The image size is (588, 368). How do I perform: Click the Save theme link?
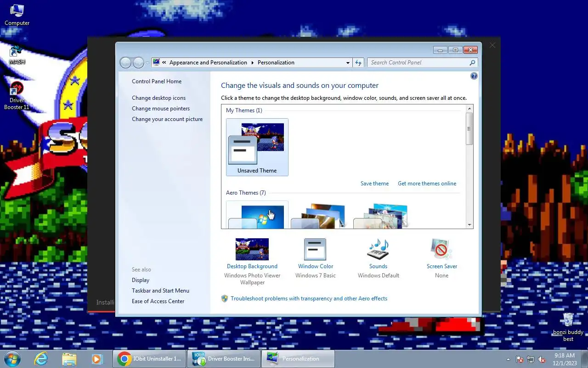click(374, 184)
